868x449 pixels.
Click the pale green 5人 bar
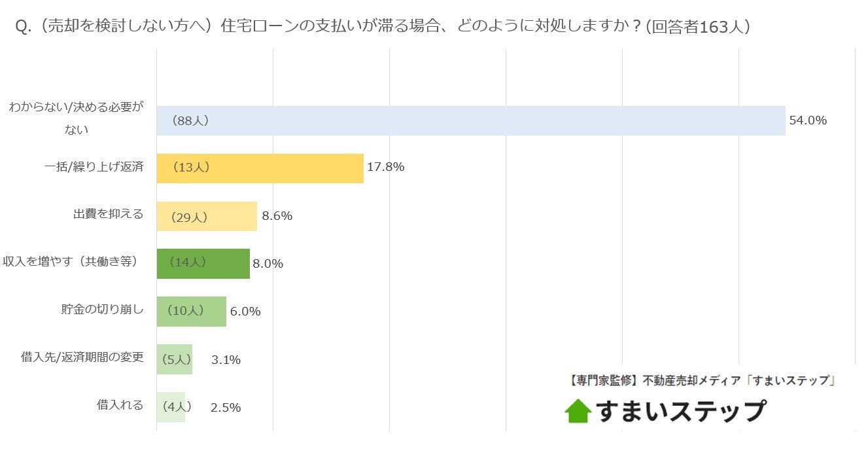click(x=175, y=359)
